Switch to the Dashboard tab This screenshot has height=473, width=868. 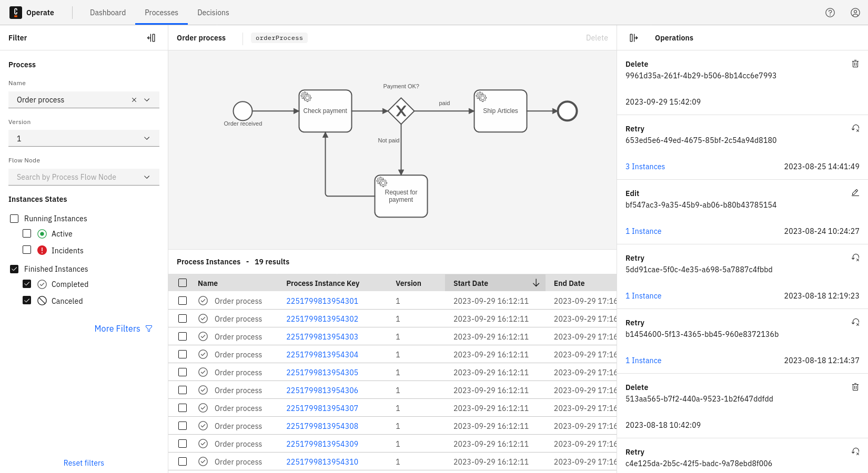(x=108, y=13)
